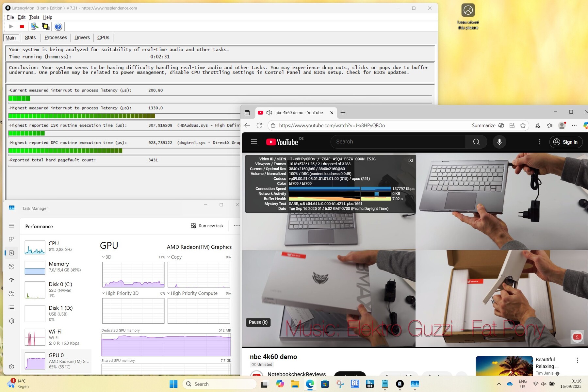Start monitoring with the LatencyMon play button
588x392 pixels.
coord(11,26)
